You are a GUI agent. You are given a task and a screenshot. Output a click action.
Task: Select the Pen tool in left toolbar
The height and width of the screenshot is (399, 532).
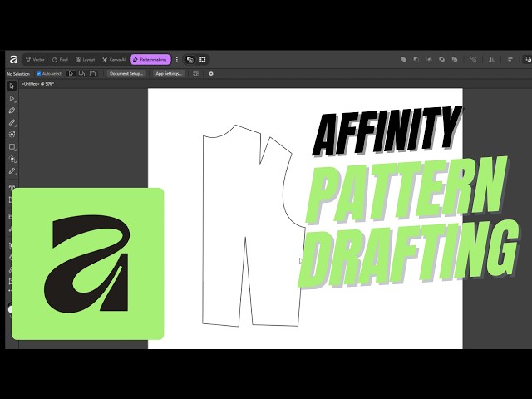12,111
